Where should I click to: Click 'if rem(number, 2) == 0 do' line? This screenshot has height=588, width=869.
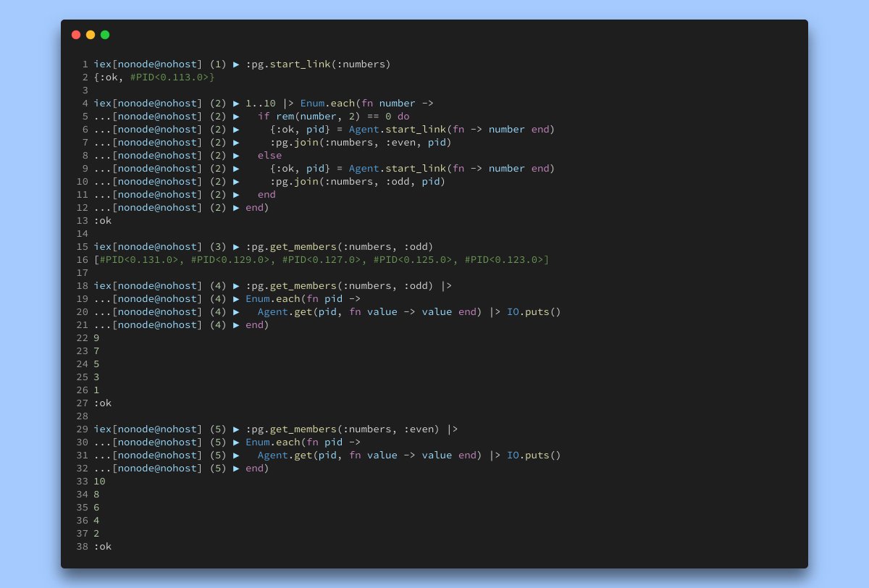[333, 116]
